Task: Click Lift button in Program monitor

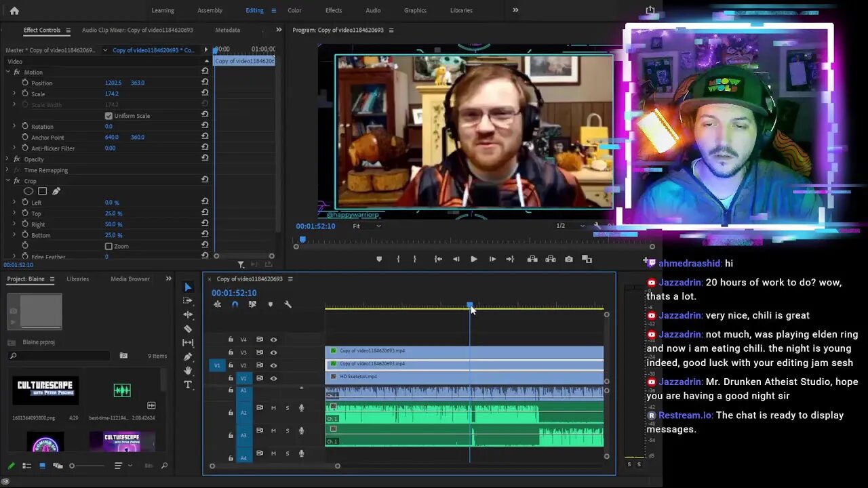Action: [x=532, y=259]
